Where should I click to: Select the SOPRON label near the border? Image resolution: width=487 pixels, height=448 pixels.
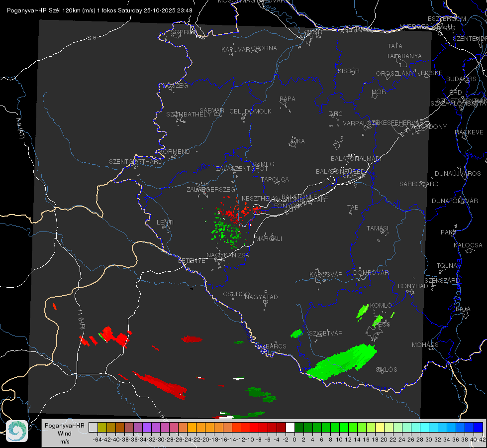[184, 32]
